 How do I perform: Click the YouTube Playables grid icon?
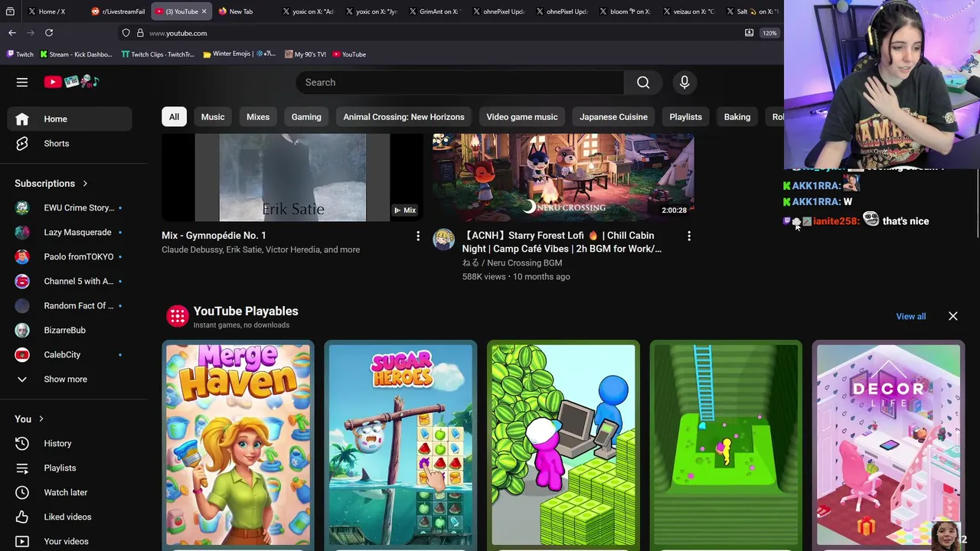(178, 316)
